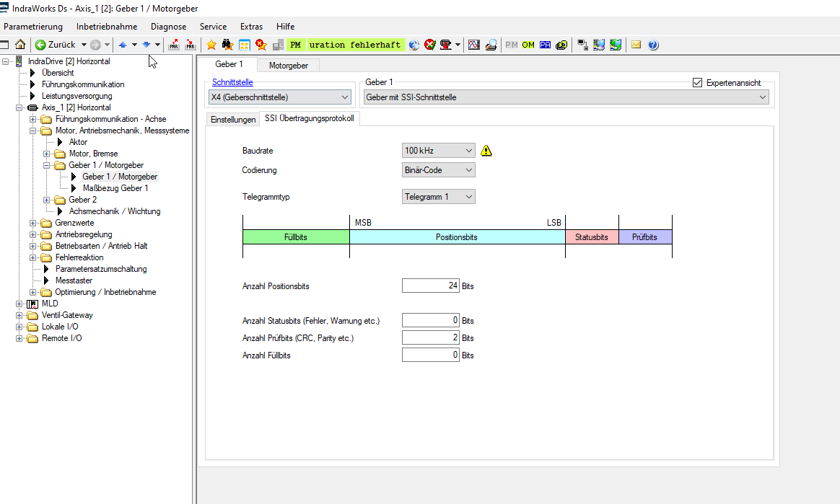
Task: Open the Telegrammtyp dropdown
Action: click(439, 196)
